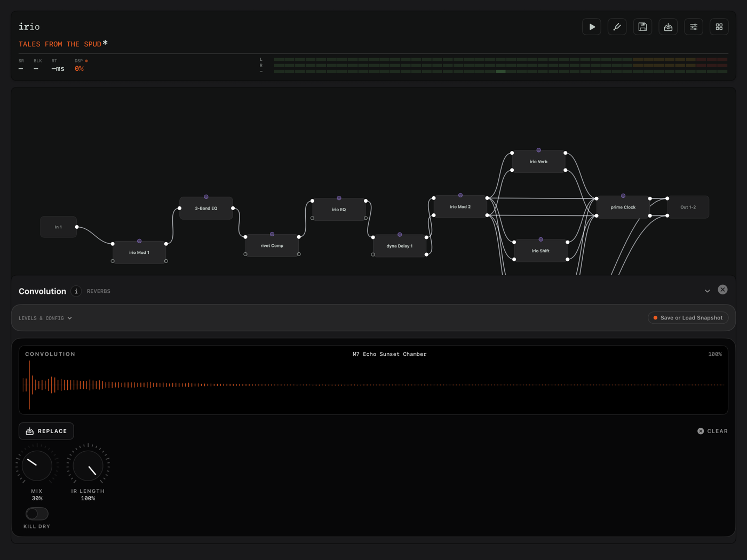The image size is (747, 560).
Task: Click Save or Load Snapshot
Action: (688, 318)
